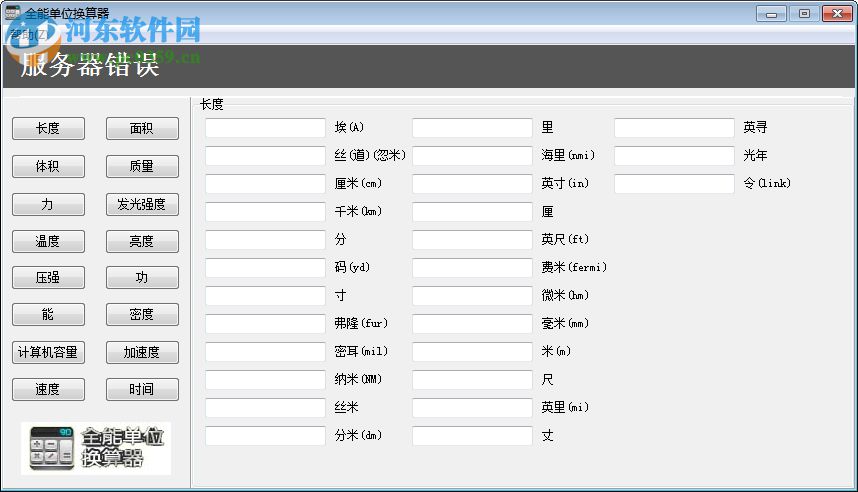Focus the 光年 input field
The height and width of the screenshot is (492, 858).
coord(674,155)
